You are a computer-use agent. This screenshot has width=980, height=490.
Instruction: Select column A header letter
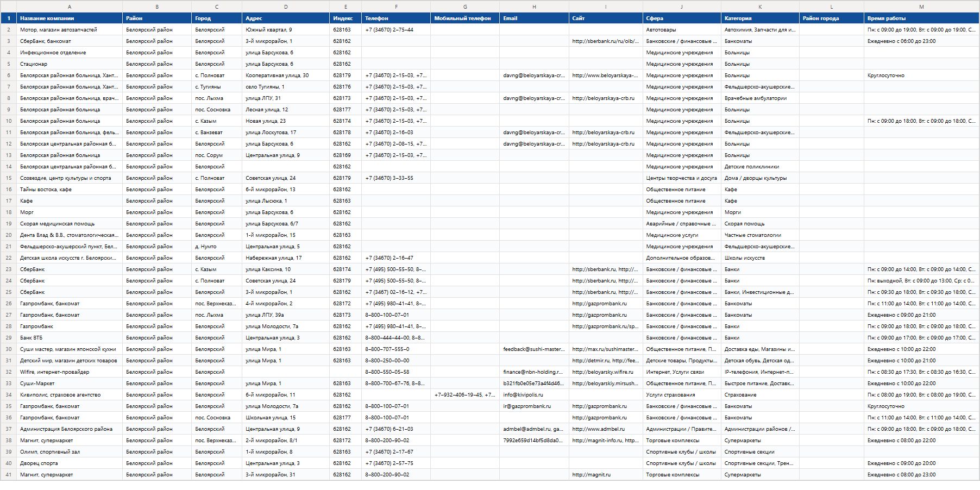click(x=70, y=7)
